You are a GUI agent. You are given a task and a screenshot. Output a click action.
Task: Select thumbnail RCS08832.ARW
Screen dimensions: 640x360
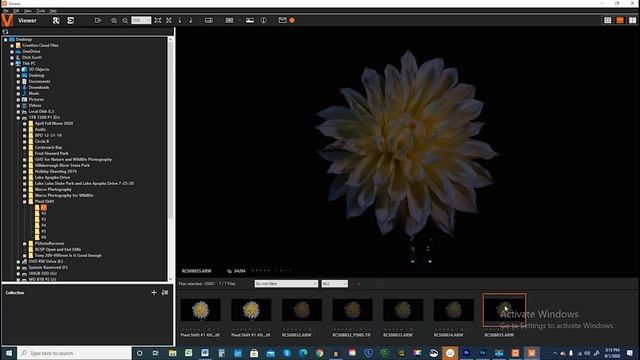(x=302, y=310)
